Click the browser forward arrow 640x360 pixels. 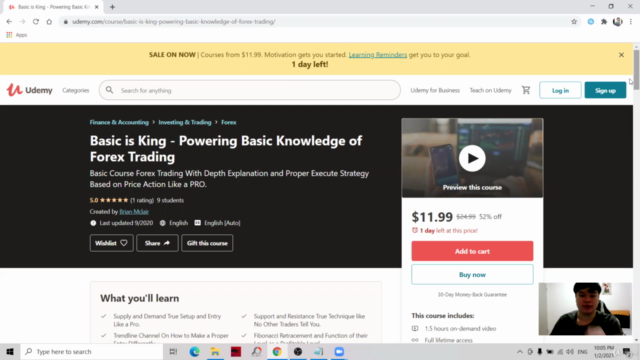22,22
